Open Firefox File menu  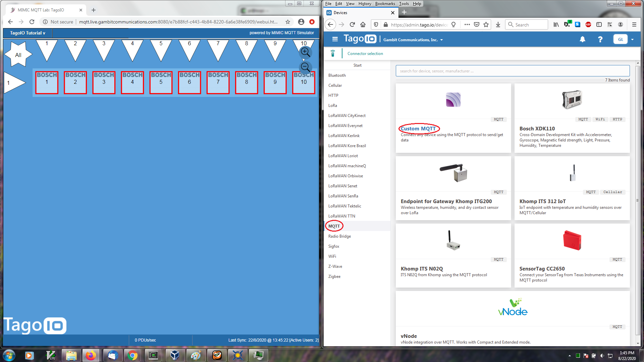tap(328, 4)
